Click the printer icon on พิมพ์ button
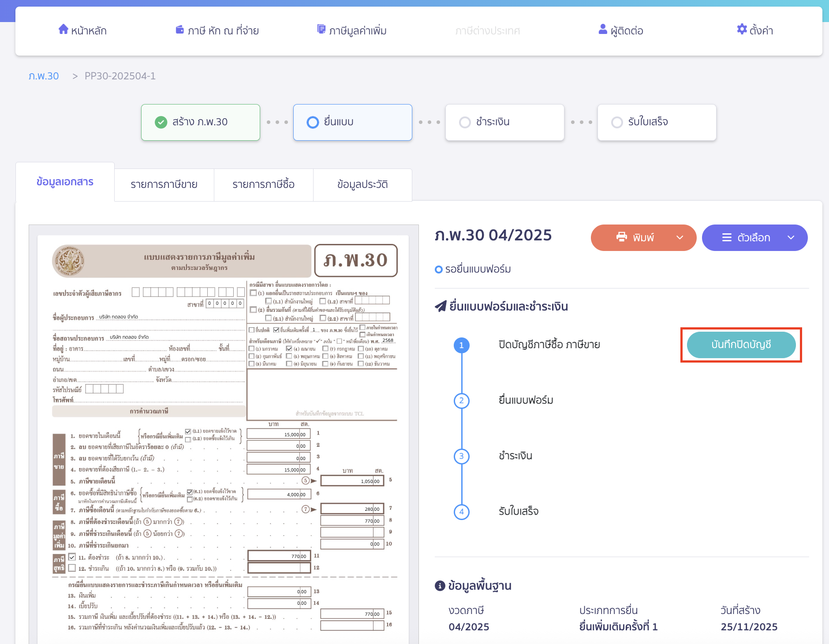 coord(621,237)
